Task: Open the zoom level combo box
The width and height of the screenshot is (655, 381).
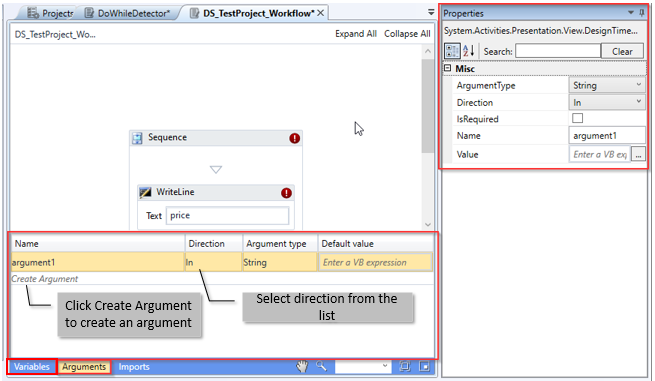Action: [363, 366]
